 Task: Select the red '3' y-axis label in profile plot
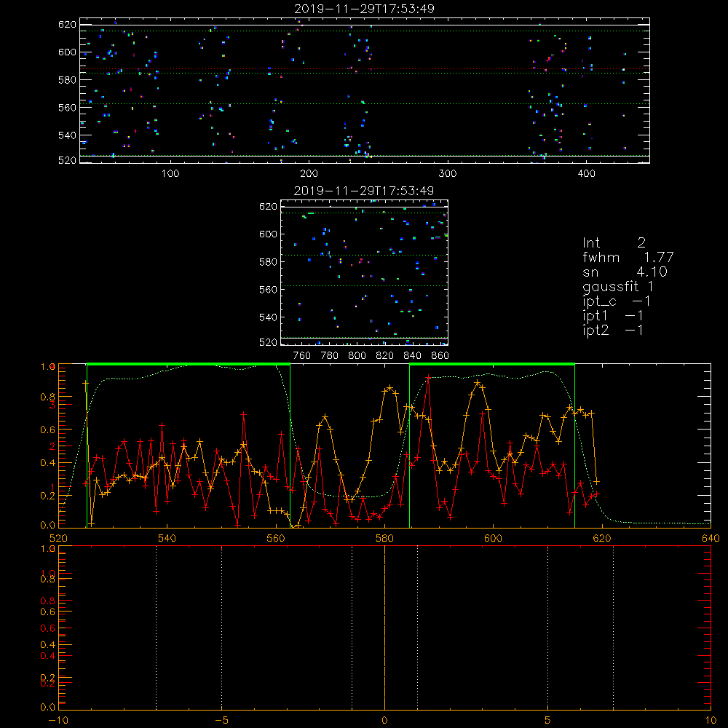tap(52, 405)
